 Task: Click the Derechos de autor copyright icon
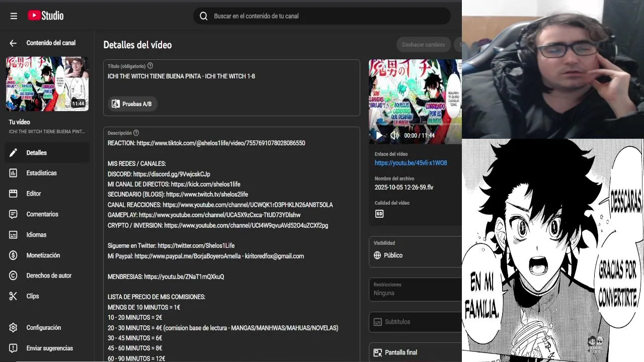(x=14, y=276)
